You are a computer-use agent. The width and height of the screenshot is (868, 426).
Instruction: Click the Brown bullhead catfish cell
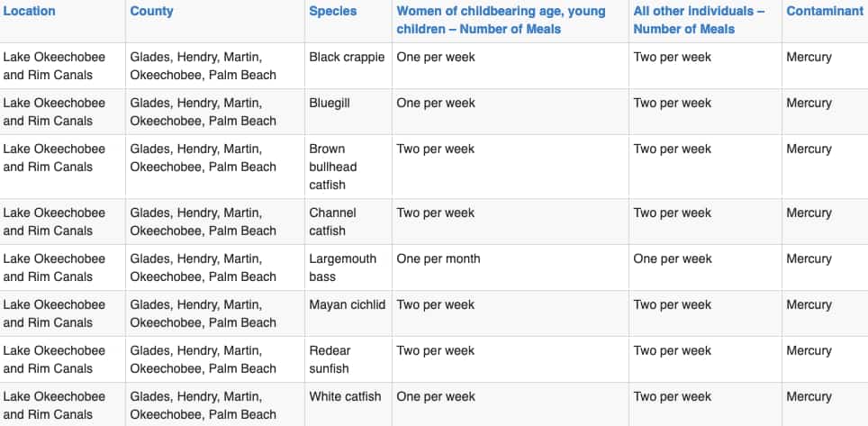(x=332, y=167)
